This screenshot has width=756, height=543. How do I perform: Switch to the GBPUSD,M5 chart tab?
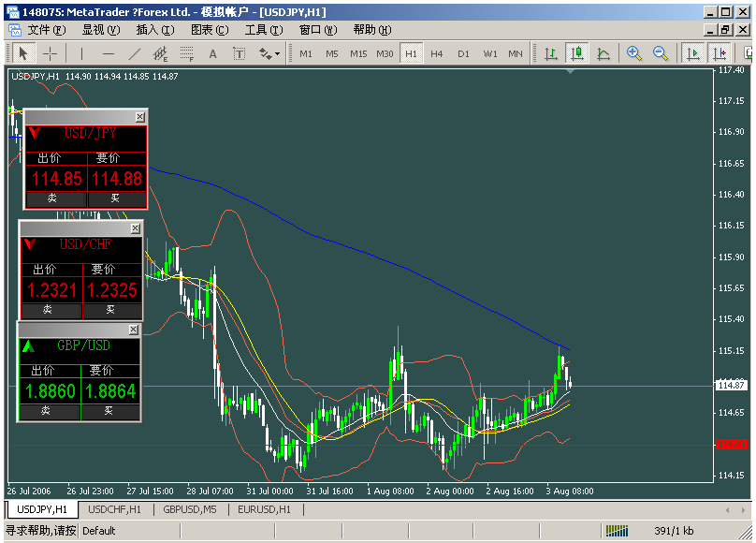click(x=190, y=509)
